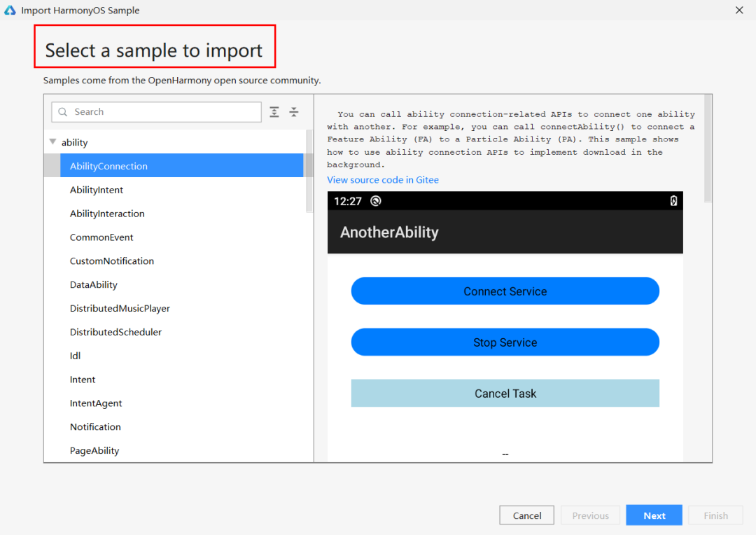Select the DistributedMusicPlayer sample
Screen dimensions: 756x535
[x=120, y=308]
